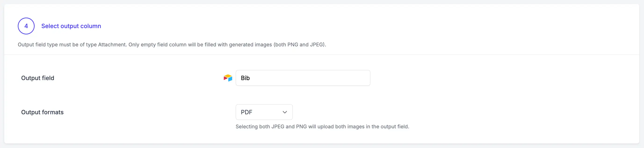Click the Airtable logo beside the output field
The height and width of the screenshot is (148, 644).
(228, 78)
